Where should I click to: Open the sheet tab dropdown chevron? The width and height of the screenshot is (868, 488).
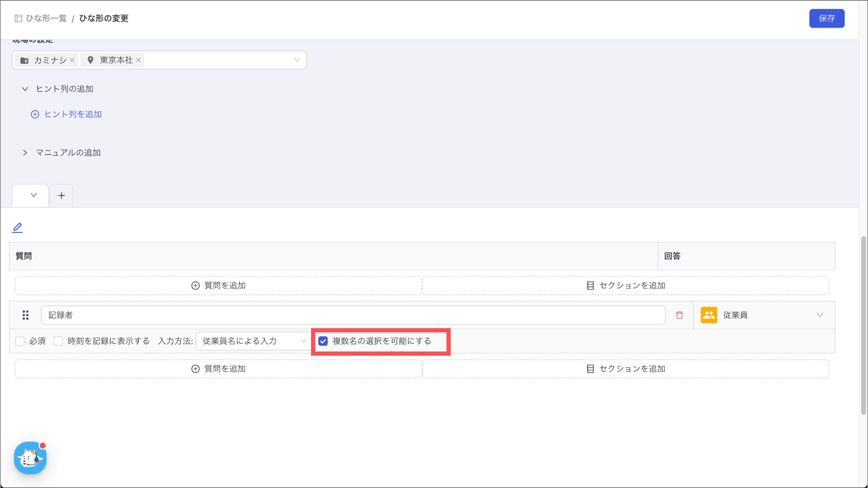tap(33, 195)
